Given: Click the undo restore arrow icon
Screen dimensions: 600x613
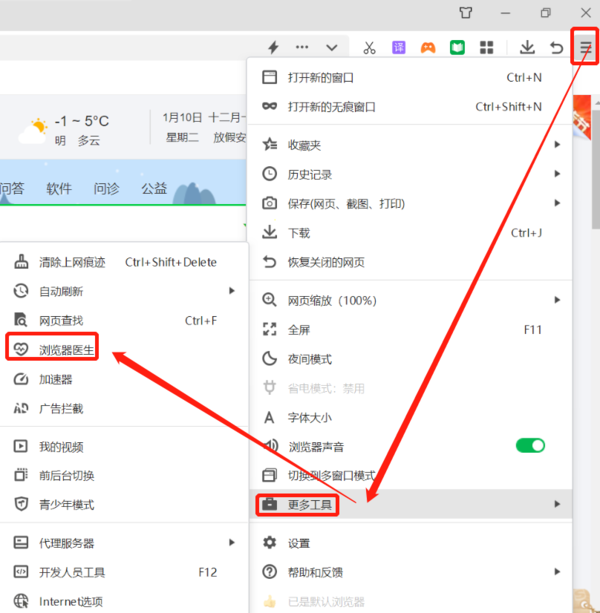Looking at the screenshot, I should pos(557,47).
